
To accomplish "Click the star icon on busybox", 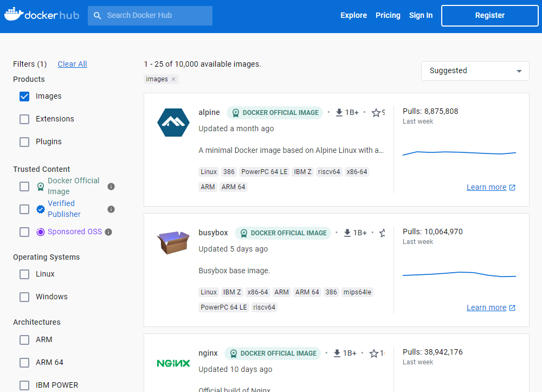I will pyautogui.click(x=382, y=233).
